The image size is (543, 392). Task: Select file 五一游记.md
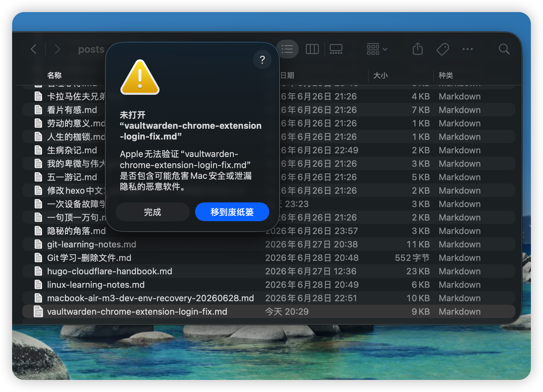(x=72, y=177)
